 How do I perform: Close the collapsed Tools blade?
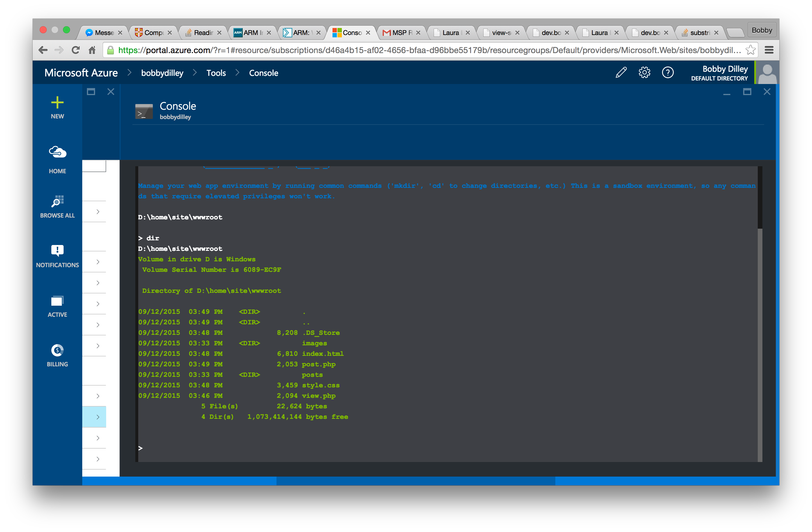click(111, 92)
